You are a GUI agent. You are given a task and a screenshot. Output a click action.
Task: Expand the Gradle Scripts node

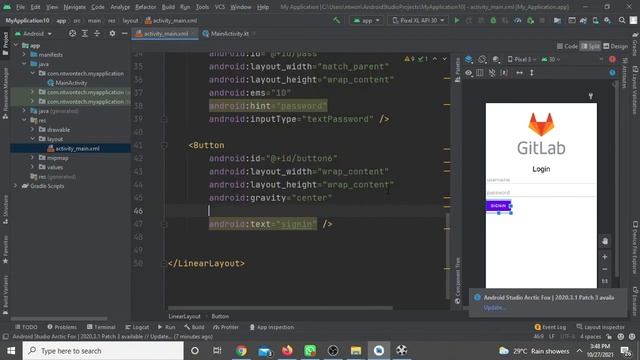click(16, 186)
